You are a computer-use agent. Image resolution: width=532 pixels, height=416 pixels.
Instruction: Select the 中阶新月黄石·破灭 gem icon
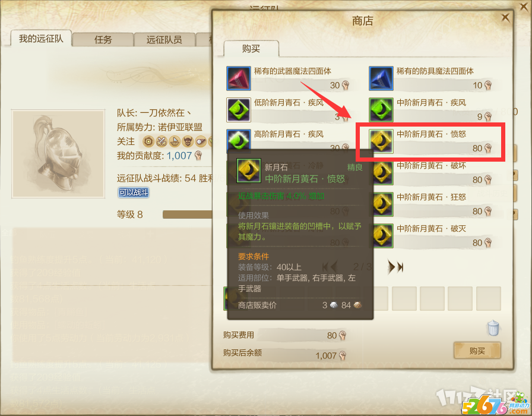point(383,236)
